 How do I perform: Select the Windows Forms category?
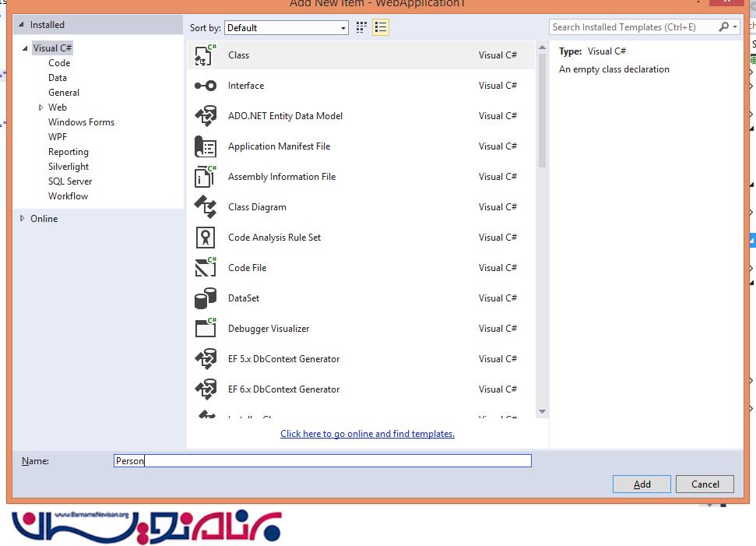pyautogui.click(x=81, y=122)
